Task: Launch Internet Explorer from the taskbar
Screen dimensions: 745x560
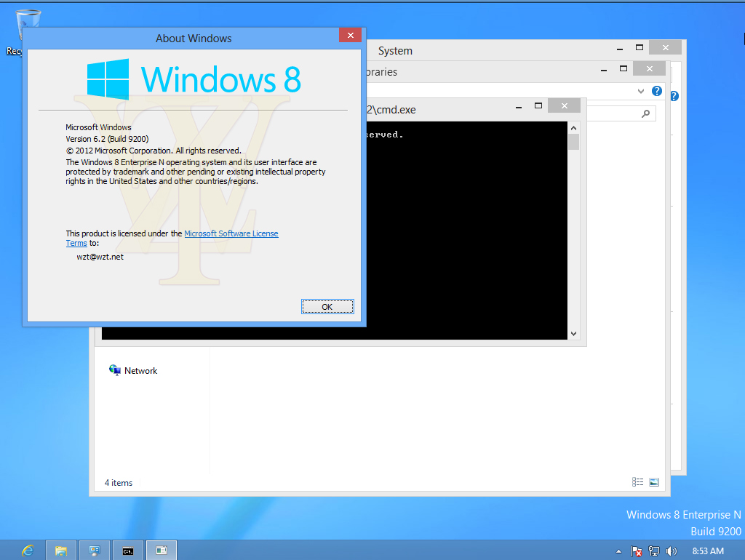Action: 28,550
